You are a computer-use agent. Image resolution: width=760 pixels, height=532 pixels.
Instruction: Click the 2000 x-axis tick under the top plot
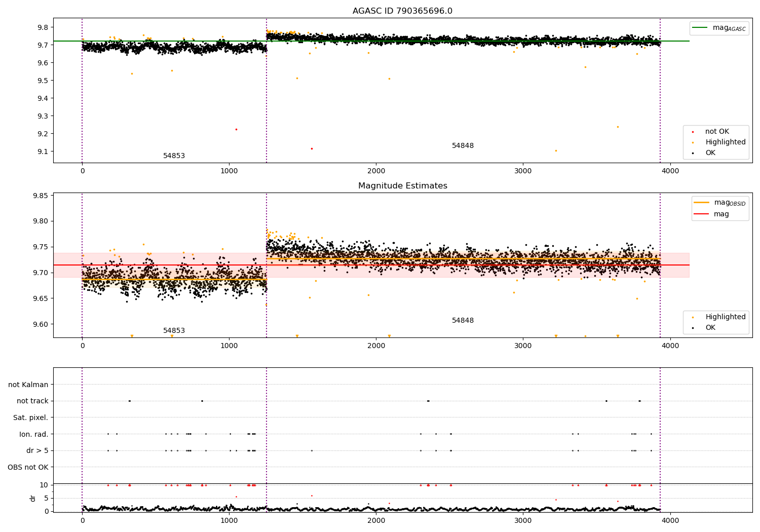pos(376,171)
